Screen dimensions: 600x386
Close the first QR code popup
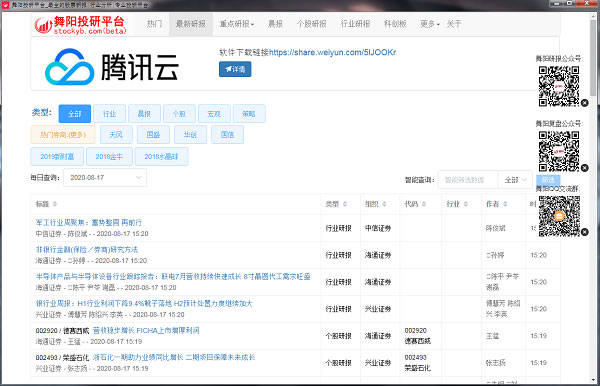pos(584,103)
